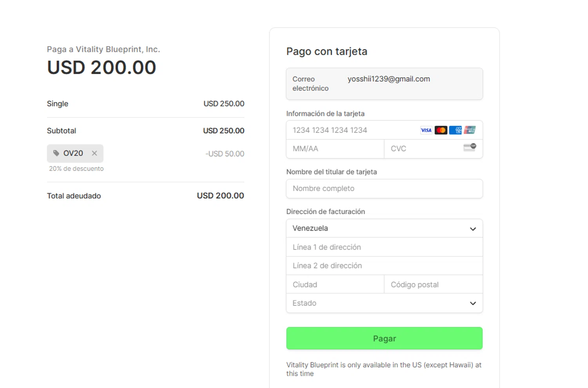Open the Venezuela country dropdown
This screenshot has height=388, width=588.
point(384,228)
